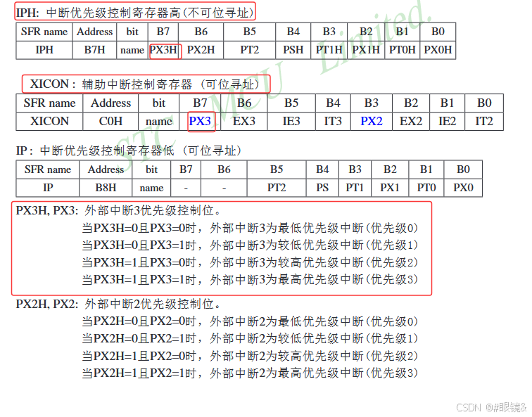
Task: Select the EX2 bit cell
Action: (x=411, y=122)
